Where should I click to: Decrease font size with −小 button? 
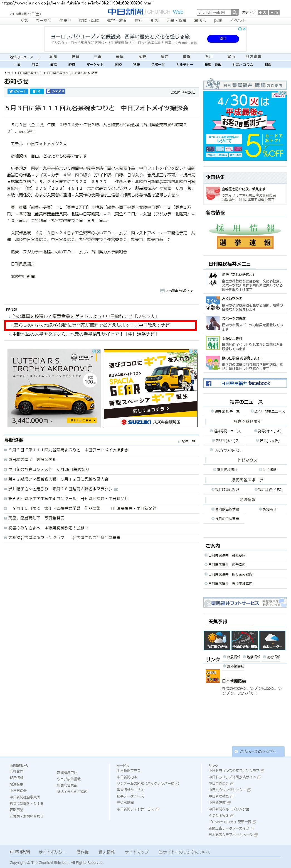274,13
